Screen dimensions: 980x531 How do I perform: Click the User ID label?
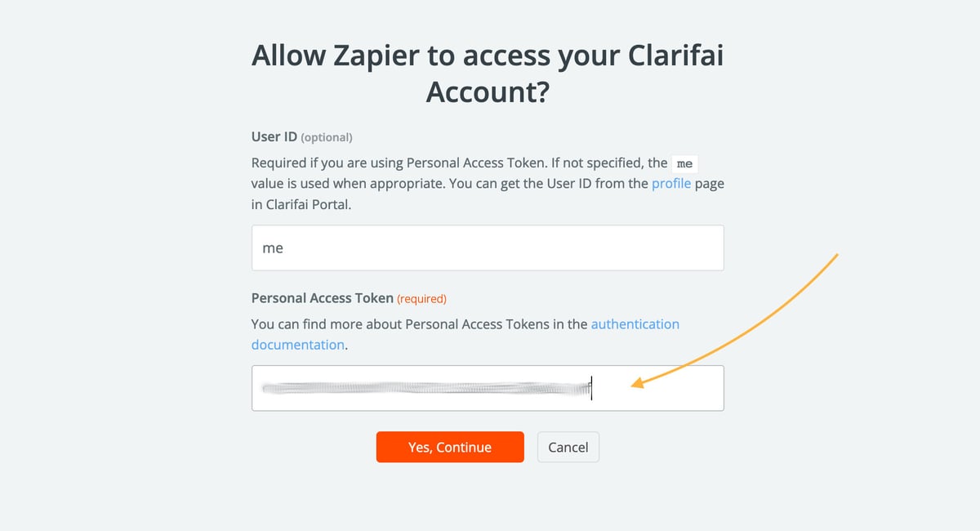click(x=274, y=137)
